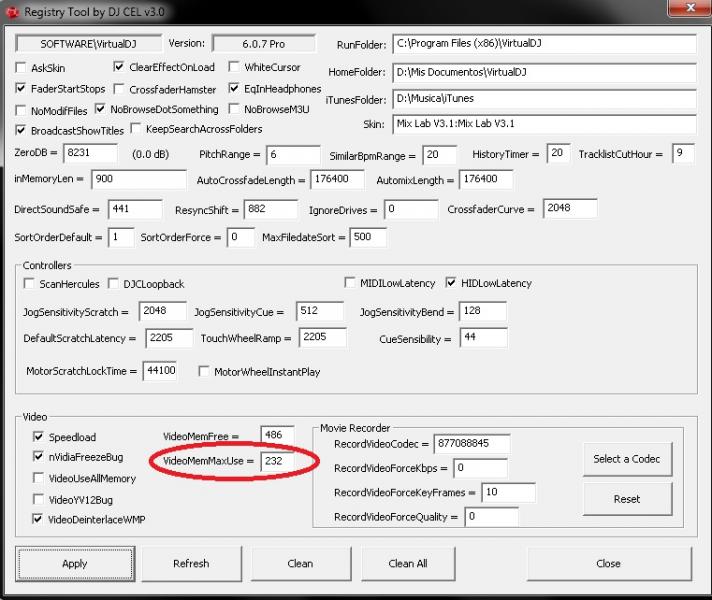712x600 pixels.
Task: Click the TouchWheelRamp field
Action: 322,337
